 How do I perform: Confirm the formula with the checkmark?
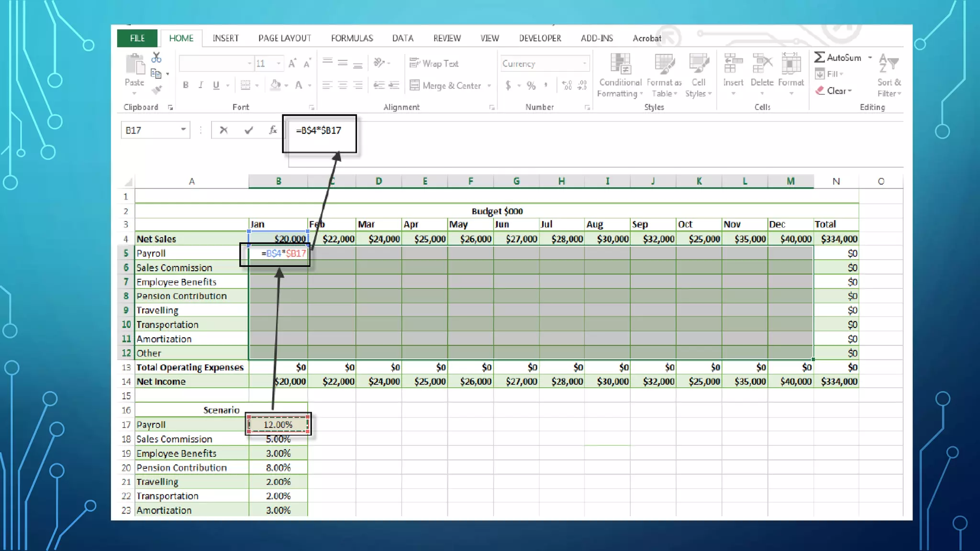point(248,130)
